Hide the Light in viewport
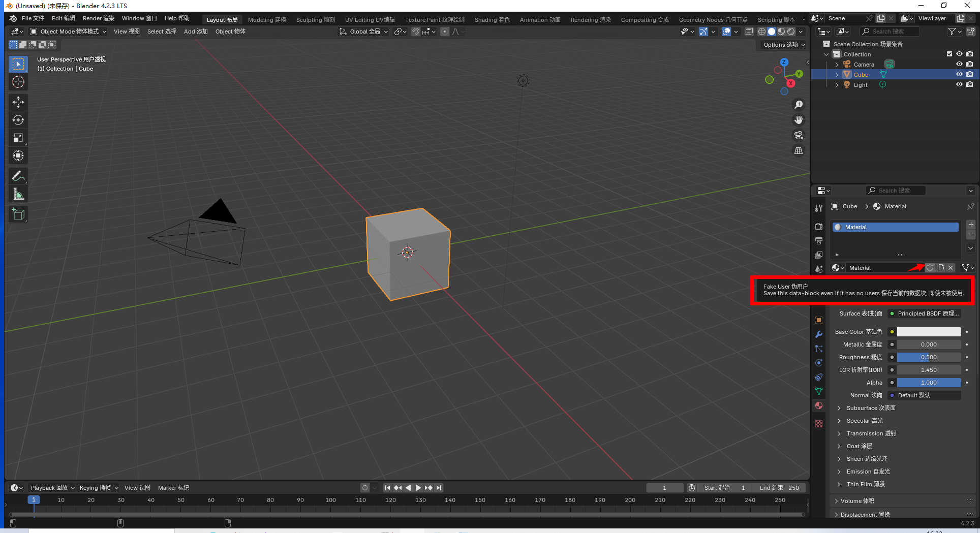 click(x=959, y=84)
